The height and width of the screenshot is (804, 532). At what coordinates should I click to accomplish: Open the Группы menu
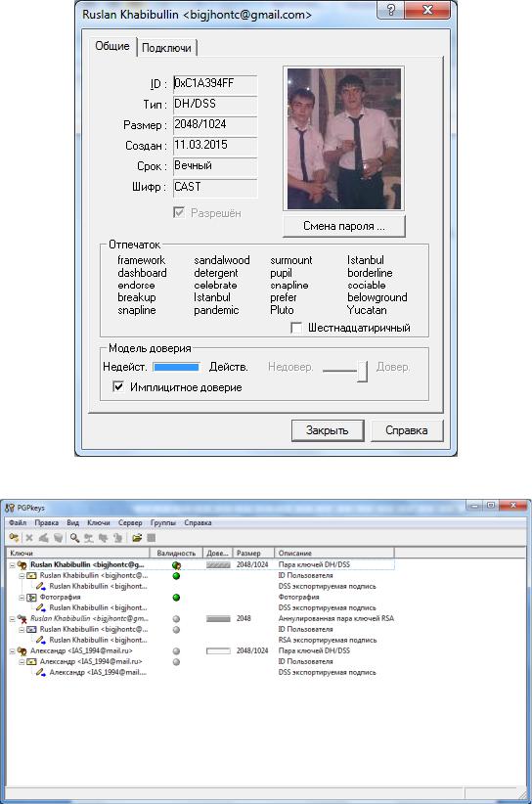[x=163, y=523]
